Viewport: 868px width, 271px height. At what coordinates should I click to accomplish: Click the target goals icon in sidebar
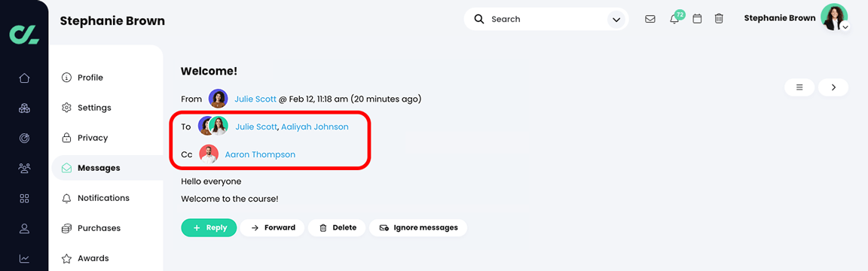tap(24, 139)
